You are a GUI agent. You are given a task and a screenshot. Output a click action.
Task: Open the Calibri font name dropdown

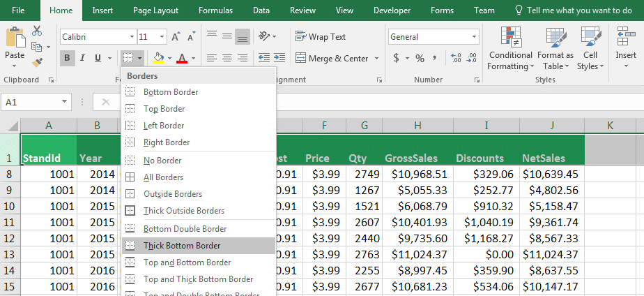point(132,37)
